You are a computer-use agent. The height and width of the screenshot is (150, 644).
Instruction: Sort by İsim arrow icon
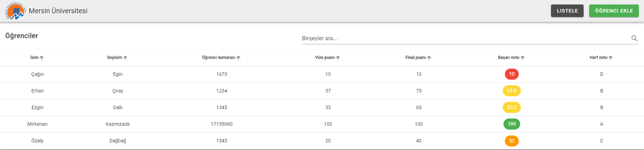42,58
